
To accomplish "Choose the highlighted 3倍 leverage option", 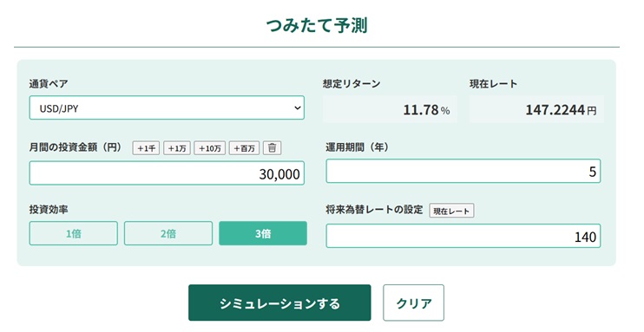I will [263, 233].
